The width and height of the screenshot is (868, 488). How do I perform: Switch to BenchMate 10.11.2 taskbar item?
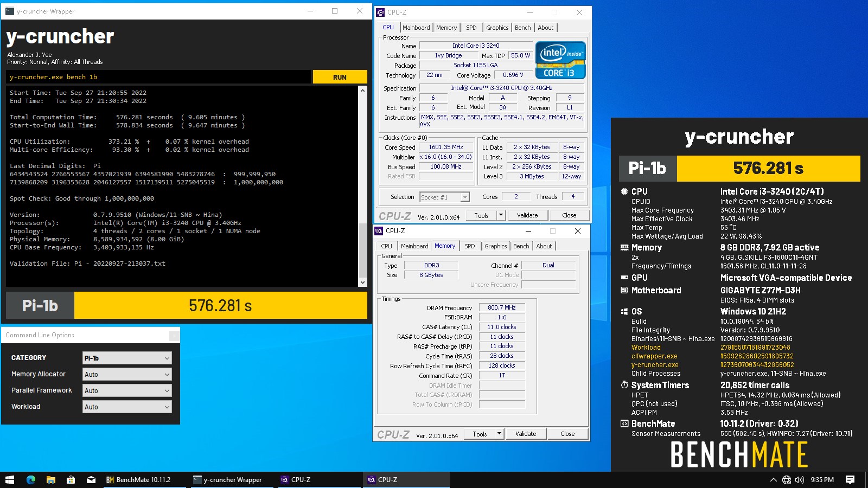pos(144,480)
